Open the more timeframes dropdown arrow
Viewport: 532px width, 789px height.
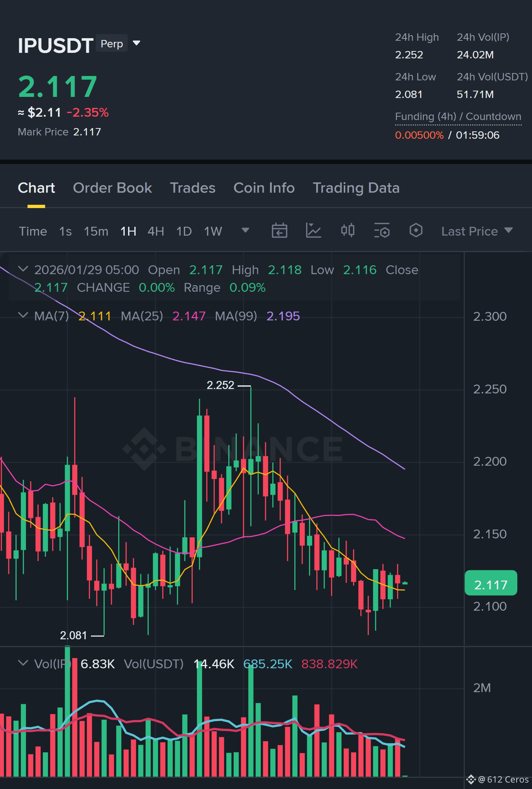click(245, 230)
